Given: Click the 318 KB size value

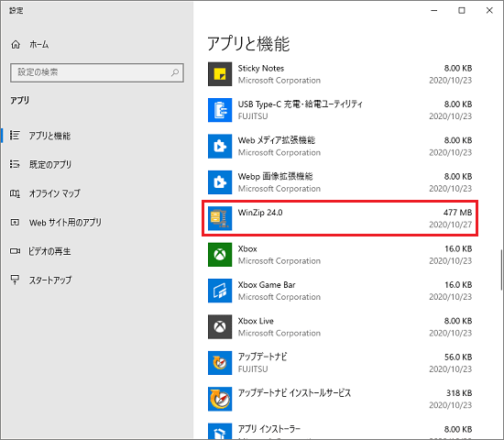Looking at the screenshot, I should 459,393.
